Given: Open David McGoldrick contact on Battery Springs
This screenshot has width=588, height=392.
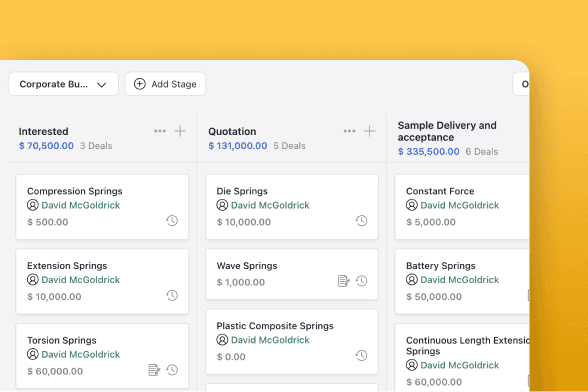Looking at the screenshot, I should [x=459, y=280].
